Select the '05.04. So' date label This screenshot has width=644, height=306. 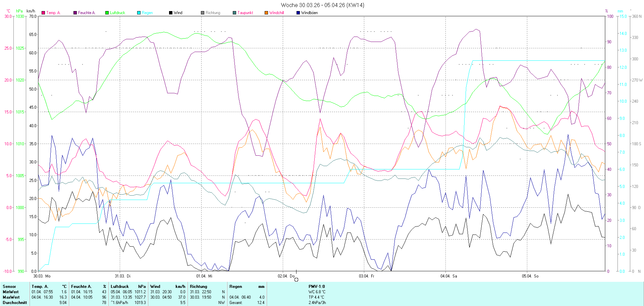pos(530,276)
